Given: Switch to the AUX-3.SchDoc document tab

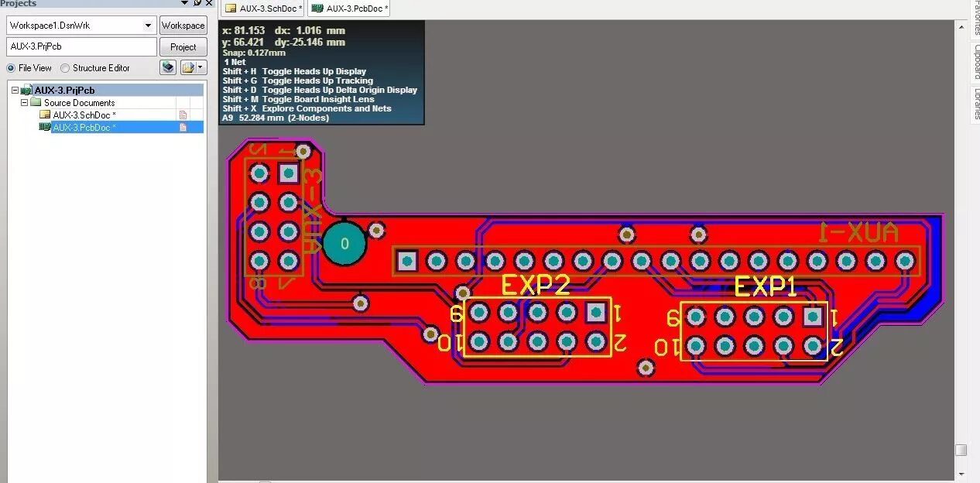Looking at the screenshot, I should (x=263, y=9).
